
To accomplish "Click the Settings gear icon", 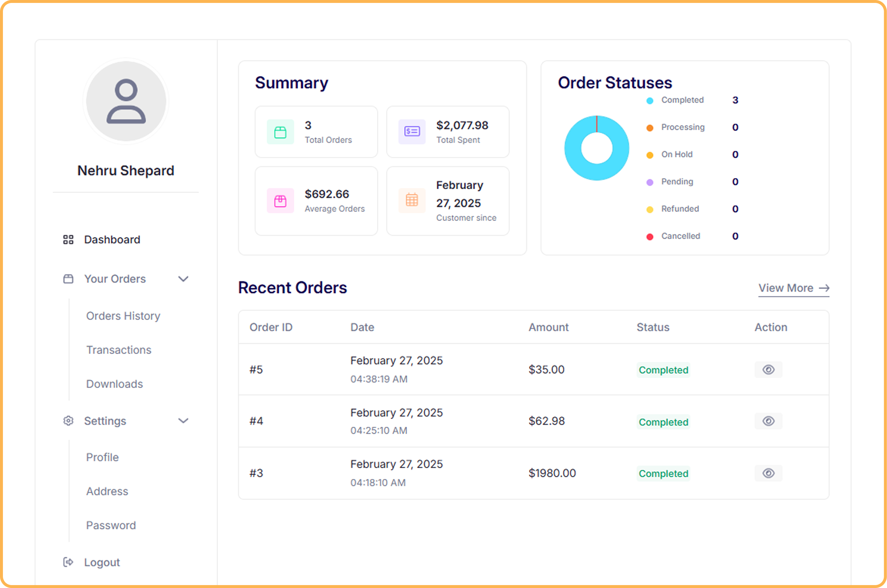I will (68, 421).
